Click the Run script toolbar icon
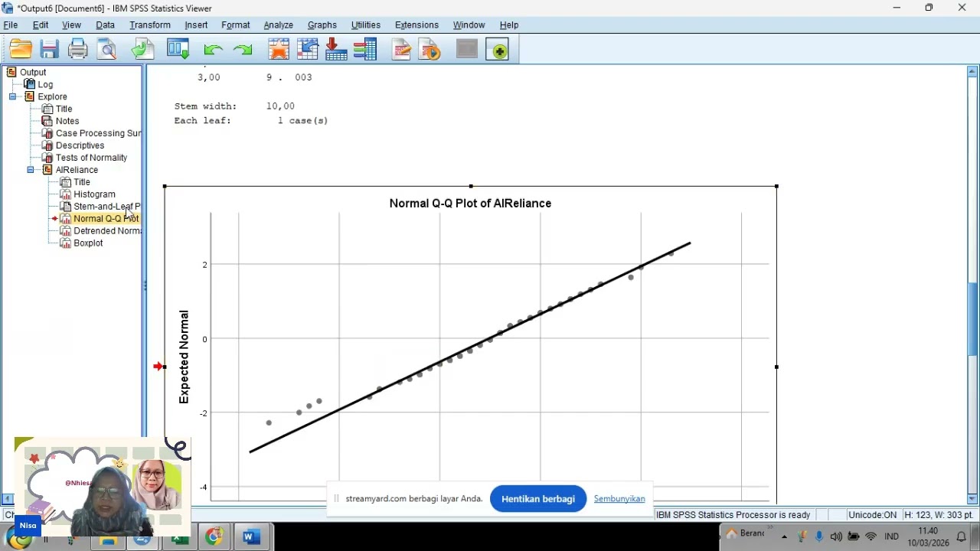The width and height of the screenshot is (980, 551). coord(430,50)
